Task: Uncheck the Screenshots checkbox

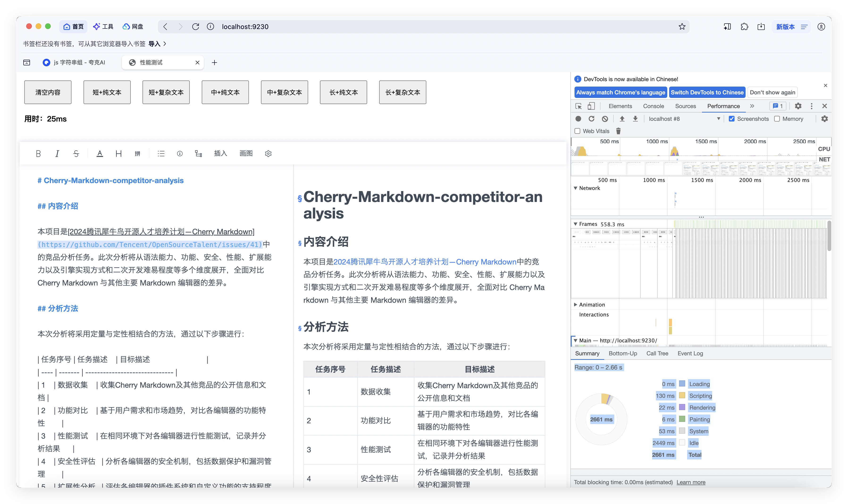Action: click(x=731, y=119)
